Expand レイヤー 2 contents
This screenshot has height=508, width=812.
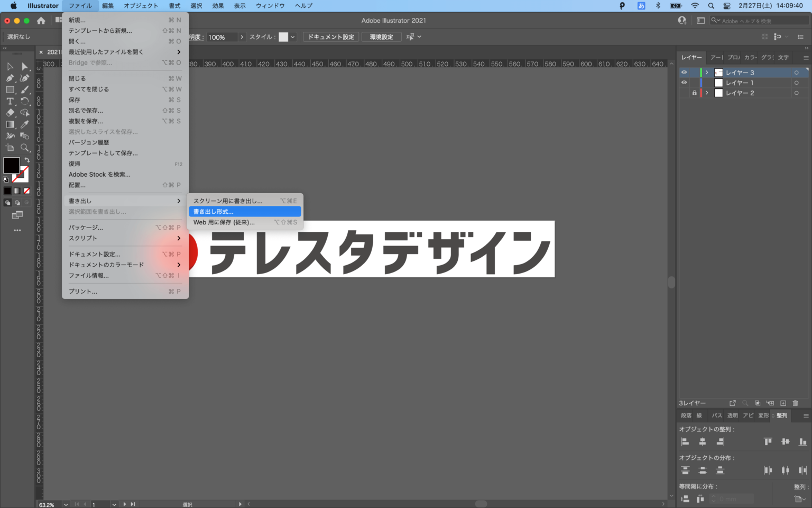click(707, 93)
